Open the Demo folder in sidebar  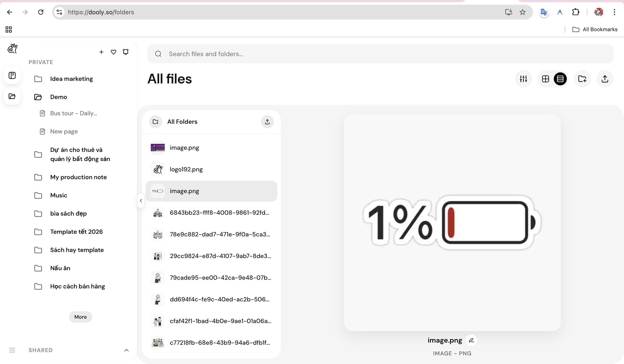tap(58, 97)
